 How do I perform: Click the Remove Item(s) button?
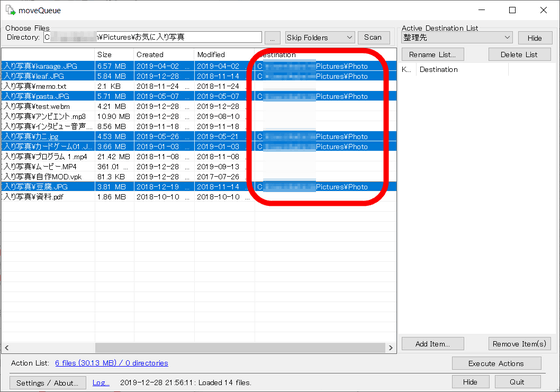(519, 344)
